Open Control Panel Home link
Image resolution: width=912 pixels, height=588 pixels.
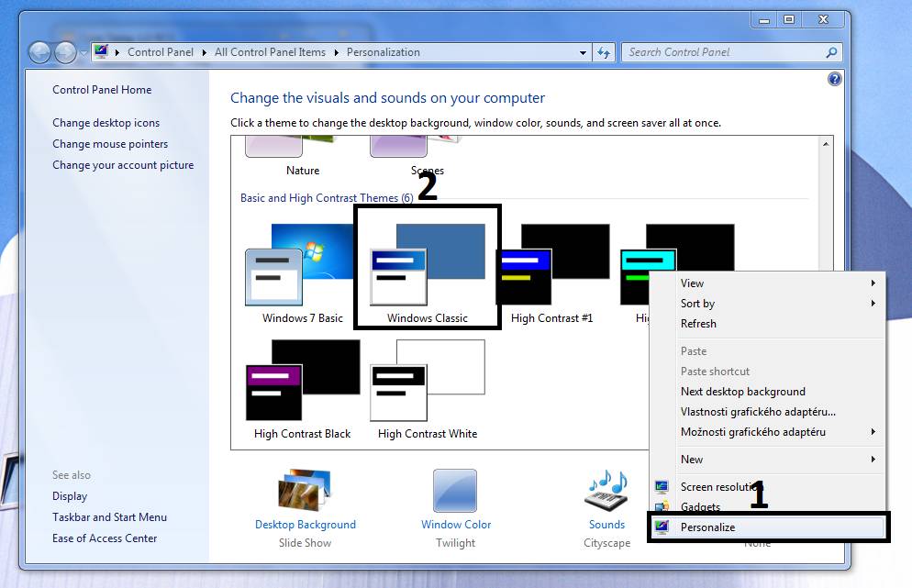pyautogui.click(x=102, y=90)
